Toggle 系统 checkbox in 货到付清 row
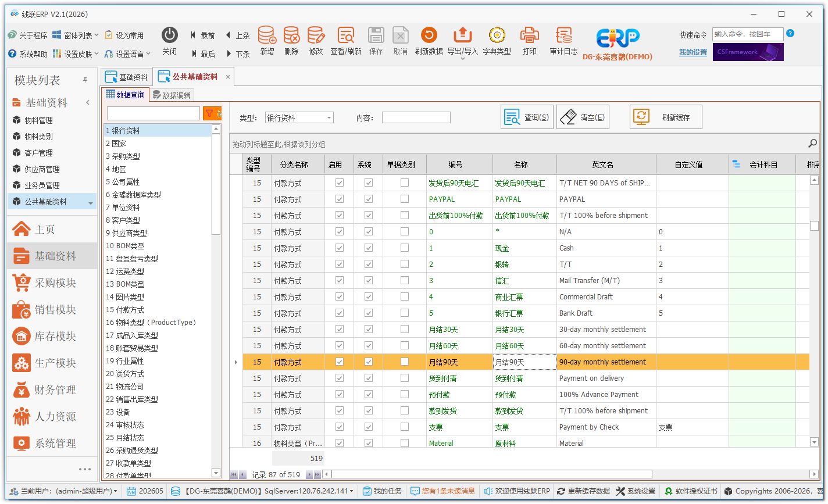The image size is (828, 504). (368, 378)
